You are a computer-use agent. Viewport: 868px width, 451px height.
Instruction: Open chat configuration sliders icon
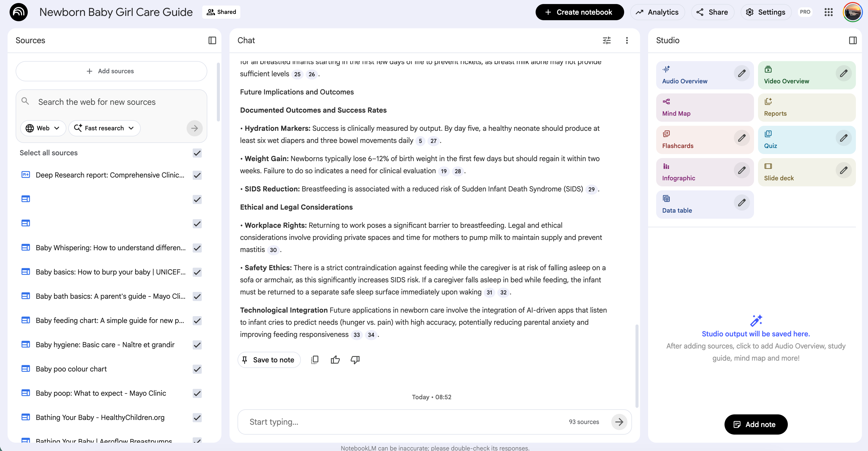pos(606,40)
